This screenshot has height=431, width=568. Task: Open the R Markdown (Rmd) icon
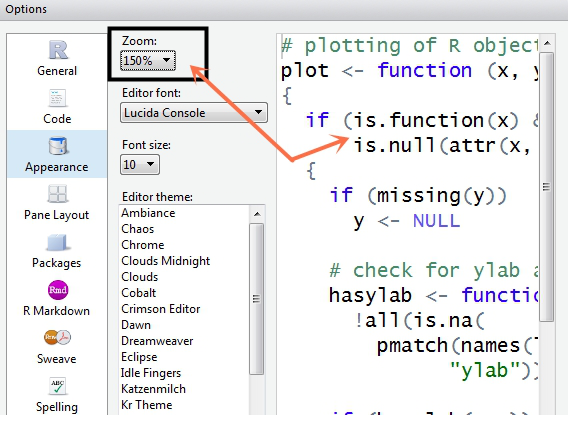(58, 290)
